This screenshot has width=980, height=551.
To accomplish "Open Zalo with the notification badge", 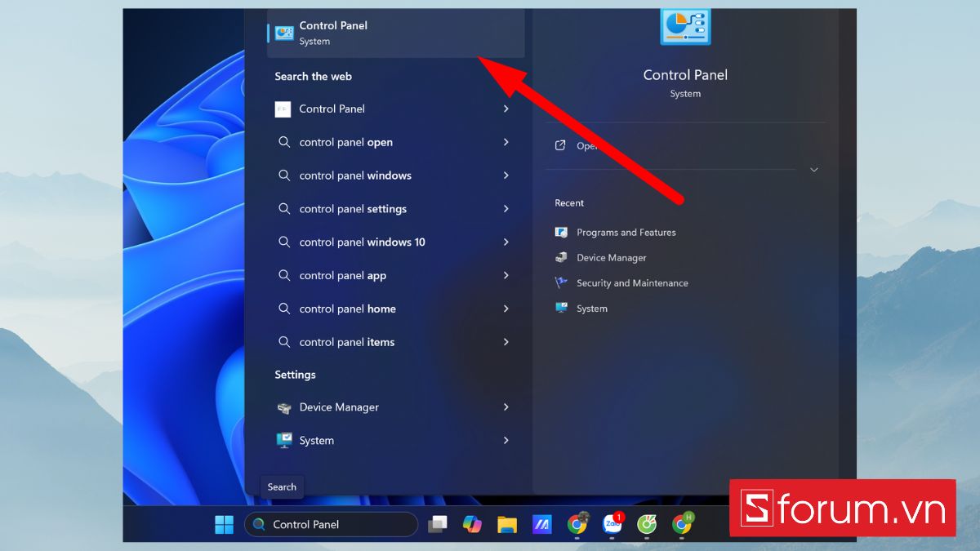I will (x=612, y=523).
